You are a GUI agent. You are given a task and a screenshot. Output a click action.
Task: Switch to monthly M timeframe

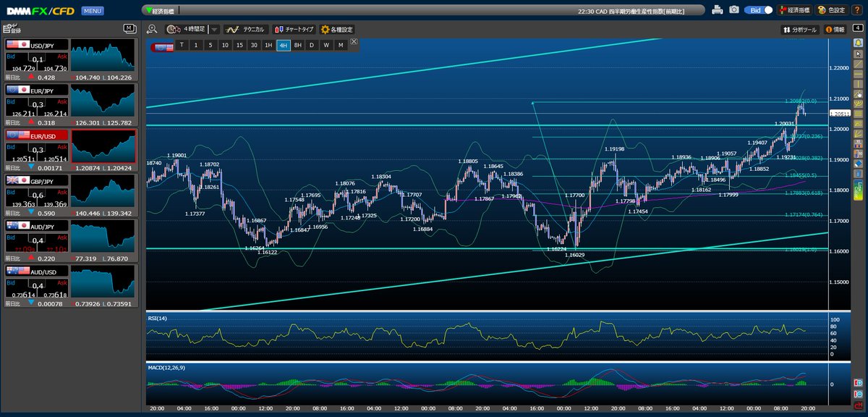tap(341, 45)
